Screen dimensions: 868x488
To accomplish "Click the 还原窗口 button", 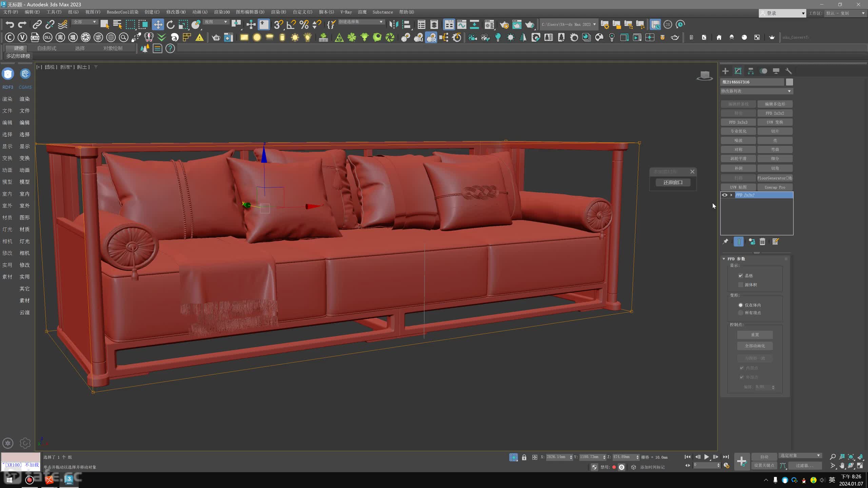I will pos(673,183).
